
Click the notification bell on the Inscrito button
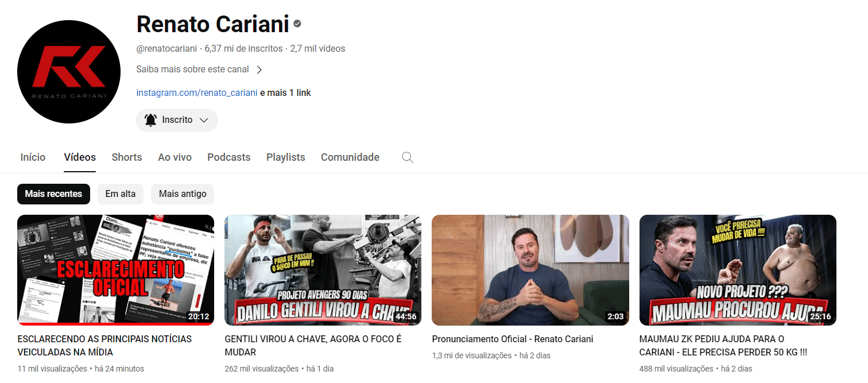coord(150,120)
